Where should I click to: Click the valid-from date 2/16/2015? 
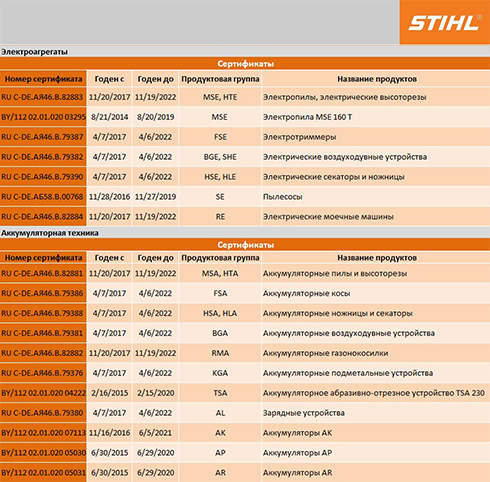click(x=109, y=393)
